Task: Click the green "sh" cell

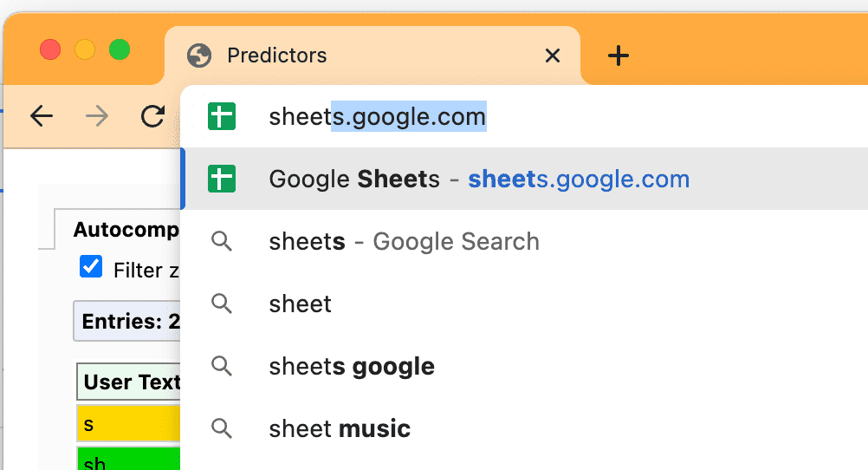Action: click(128, 460)
